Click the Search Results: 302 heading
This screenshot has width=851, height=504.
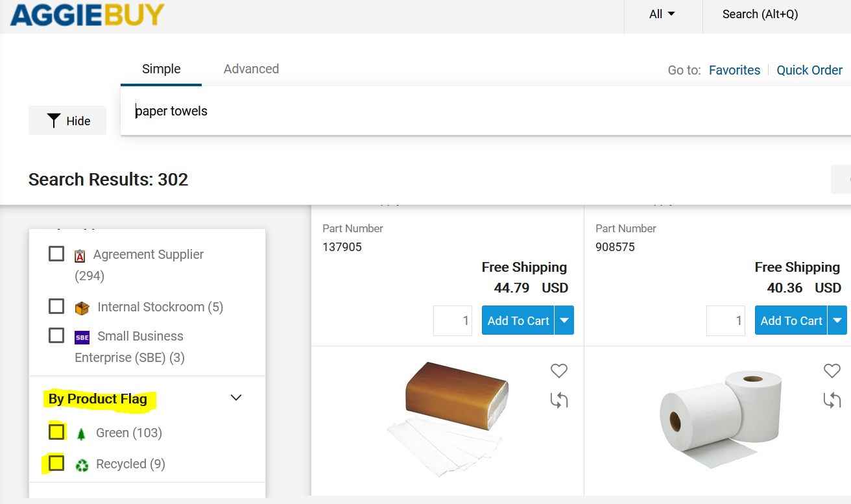point(108,180)
